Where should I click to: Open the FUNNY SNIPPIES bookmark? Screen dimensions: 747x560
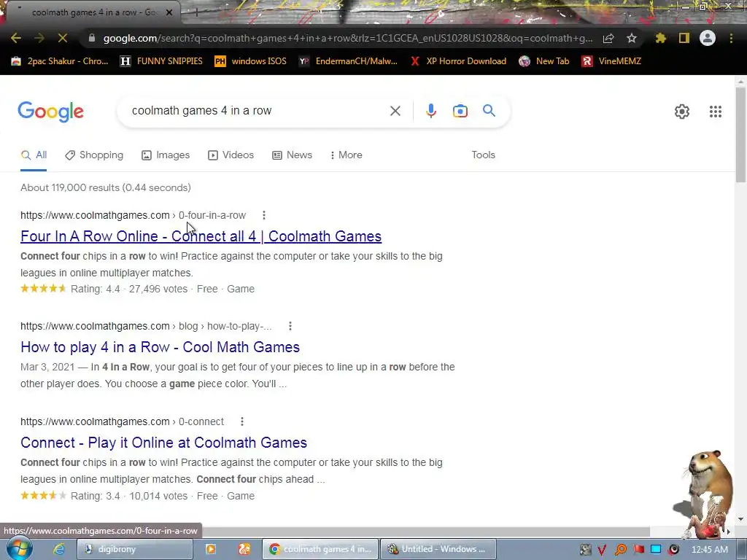[161, 61]
